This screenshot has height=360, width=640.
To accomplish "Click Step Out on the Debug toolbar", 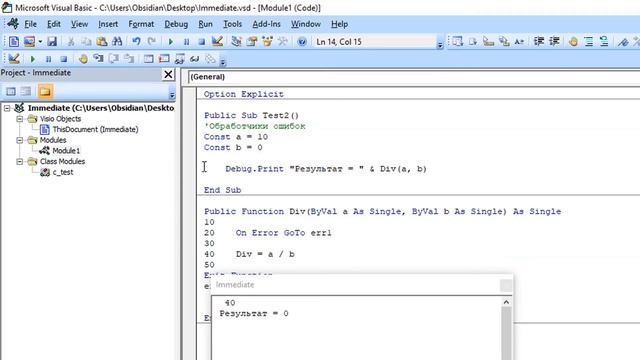I will (x=129, y=59).
